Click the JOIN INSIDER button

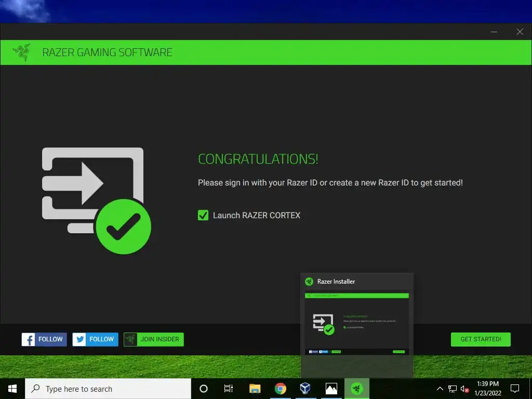[154, 339]
